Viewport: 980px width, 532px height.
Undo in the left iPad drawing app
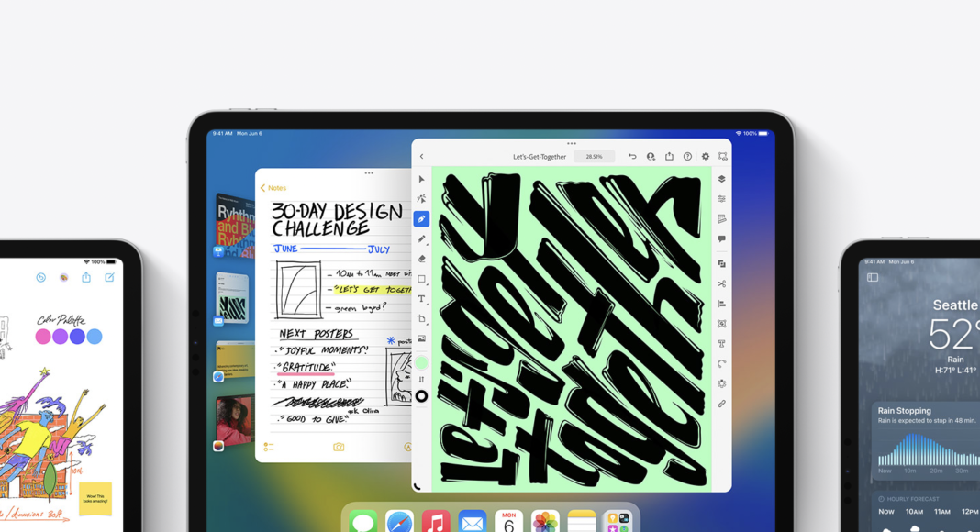40,277
